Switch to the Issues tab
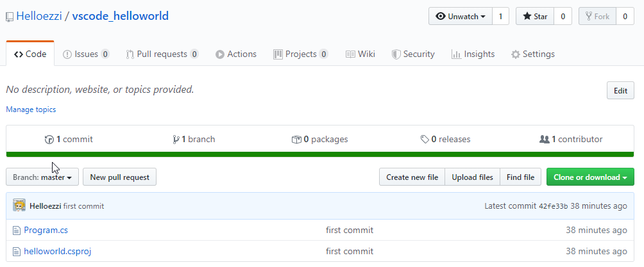This screenshot has height=267, width=644. [86, 54]
